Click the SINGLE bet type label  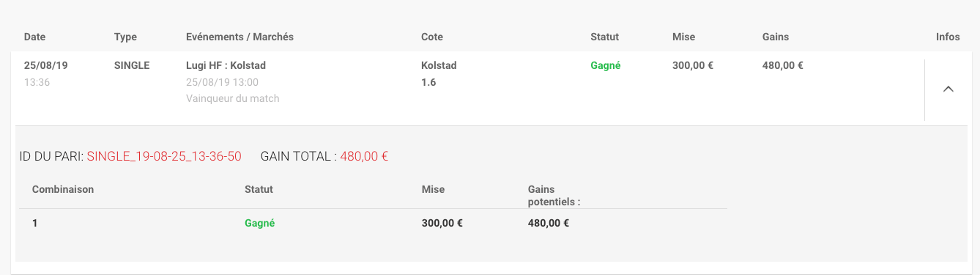132,65
